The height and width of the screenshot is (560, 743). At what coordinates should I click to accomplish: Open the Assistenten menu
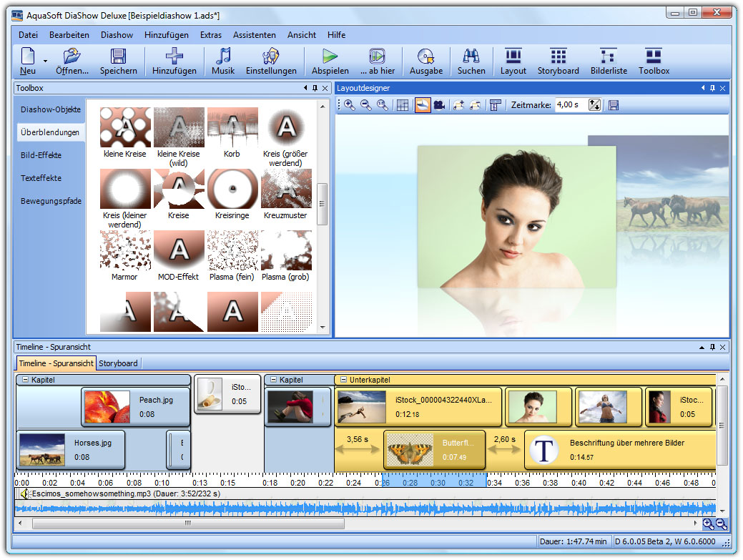coord(254,34)
